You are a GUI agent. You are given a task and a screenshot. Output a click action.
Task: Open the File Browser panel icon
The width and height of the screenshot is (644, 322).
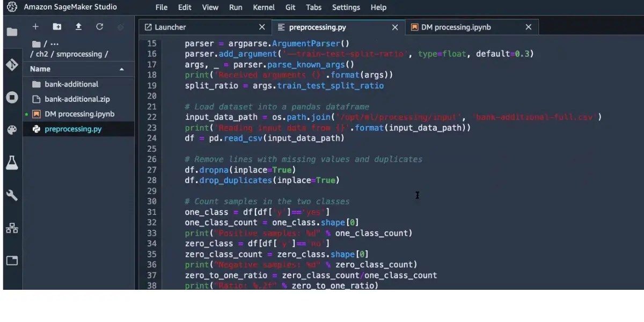point(12,31)
